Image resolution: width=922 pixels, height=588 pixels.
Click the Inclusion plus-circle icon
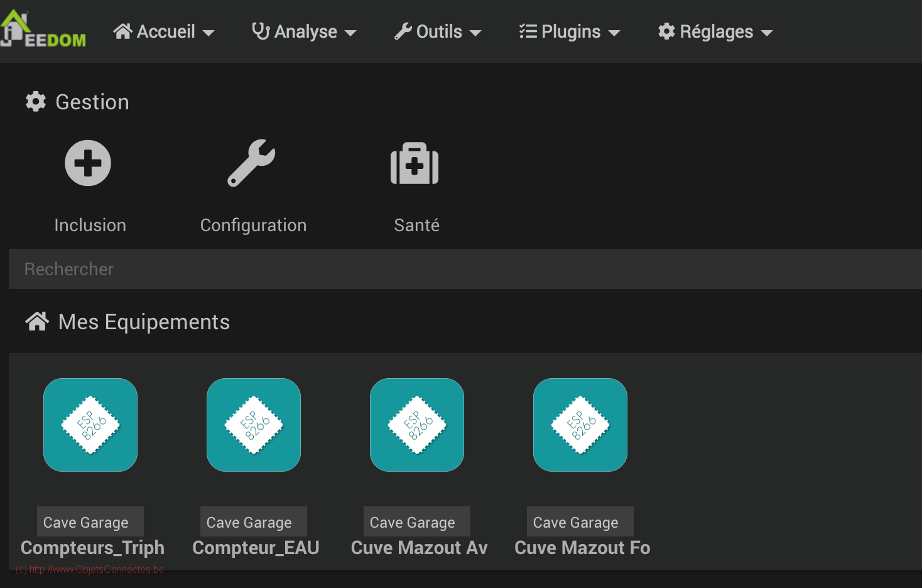tap(88, 163)
